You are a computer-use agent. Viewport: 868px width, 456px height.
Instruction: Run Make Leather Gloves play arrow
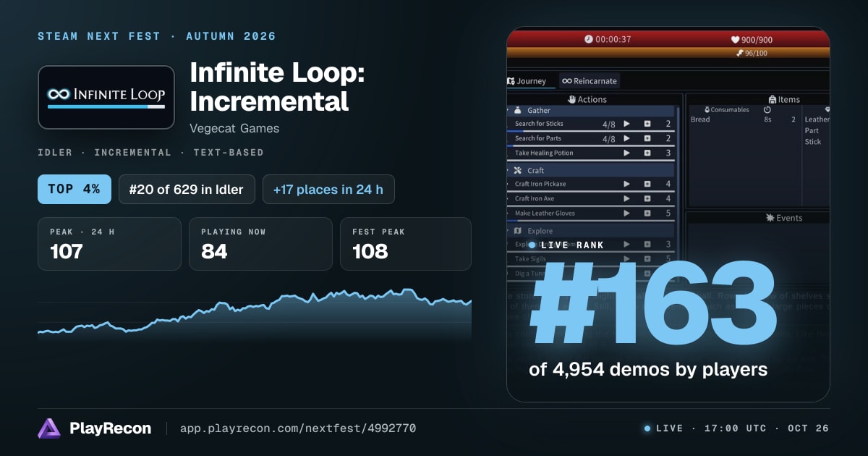click(627, 214)
